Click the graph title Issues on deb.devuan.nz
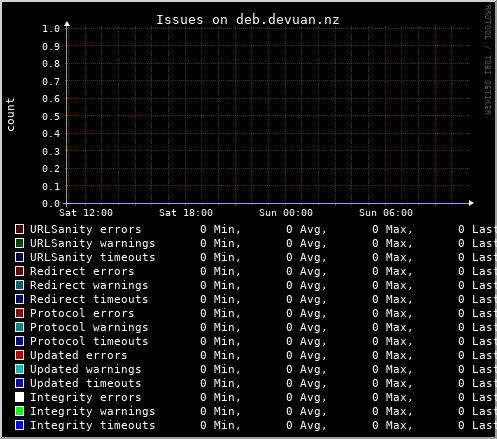 click(248, 20)
